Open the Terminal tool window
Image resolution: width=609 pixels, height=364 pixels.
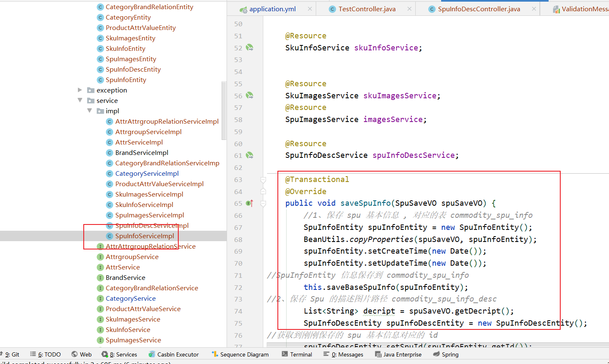tap(297, 354)
